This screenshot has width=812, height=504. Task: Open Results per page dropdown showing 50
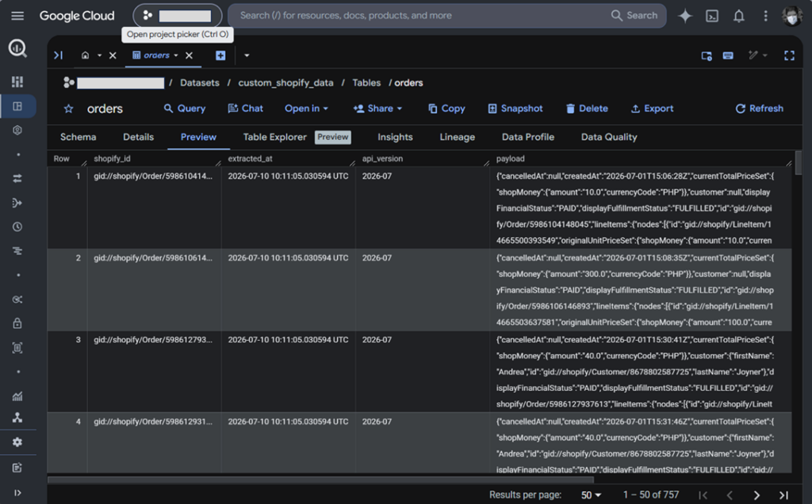tap(591, 495)
